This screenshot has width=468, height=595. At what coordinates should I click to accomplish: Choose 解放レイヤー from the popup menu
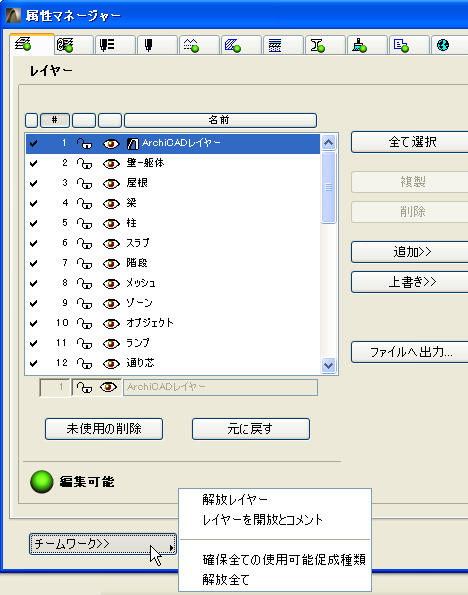click(235, 500)
